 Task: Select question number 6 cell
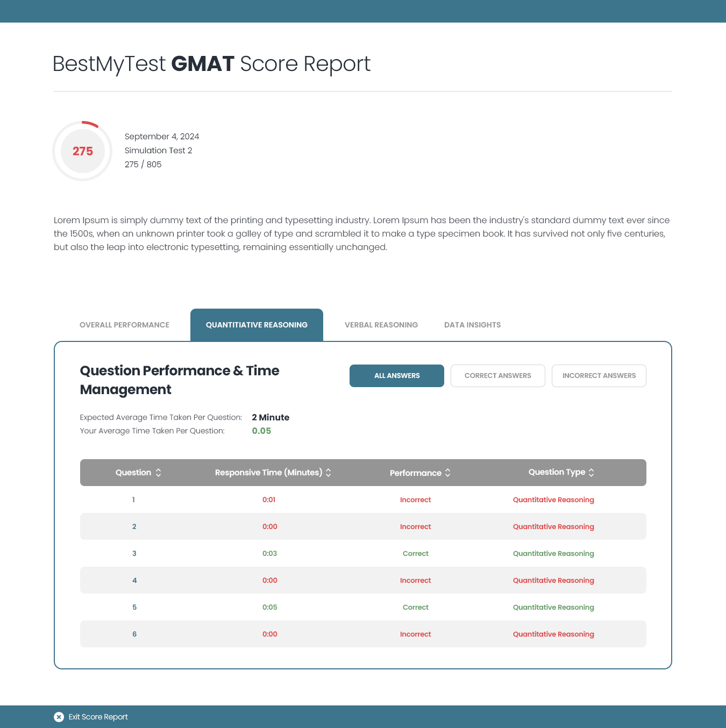(x=134, y=634)
